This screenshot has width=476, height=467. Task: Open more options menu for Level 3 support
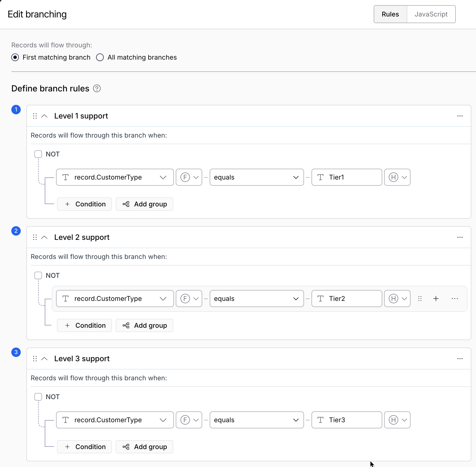460,359
